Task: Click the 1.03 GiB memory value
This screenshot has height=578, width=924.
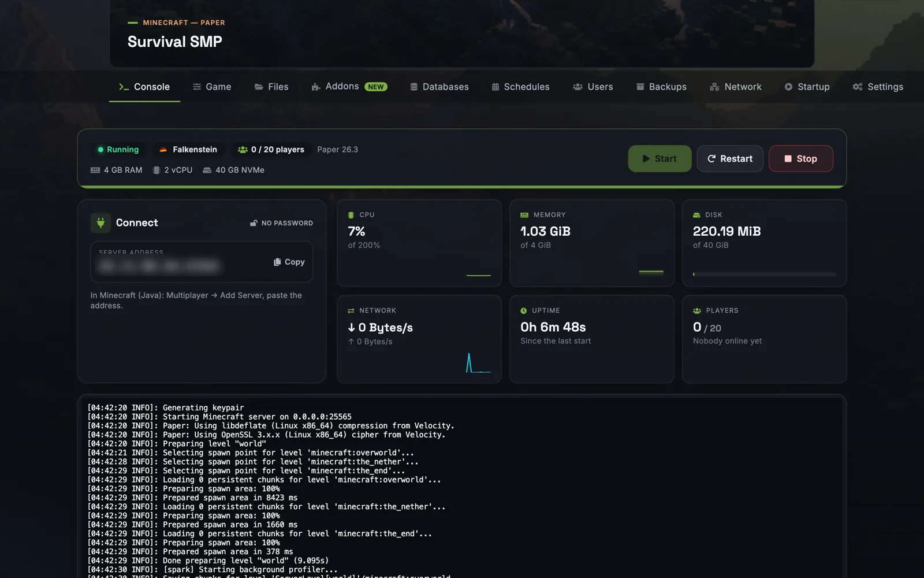Action: click(x=545, y=231)
